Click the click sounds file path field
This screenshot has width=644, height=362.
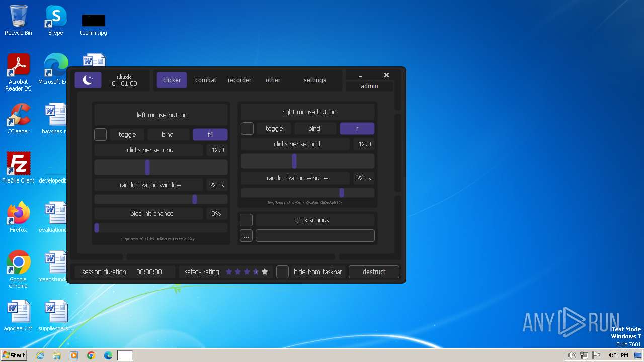pyautogui.click(x=315, y=236)
